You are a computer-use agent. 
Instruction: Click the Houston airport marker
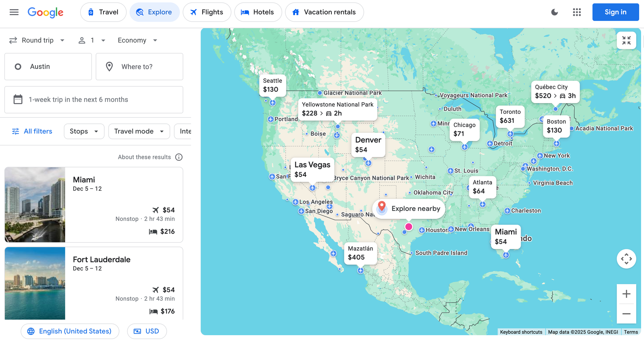point(422,230)
